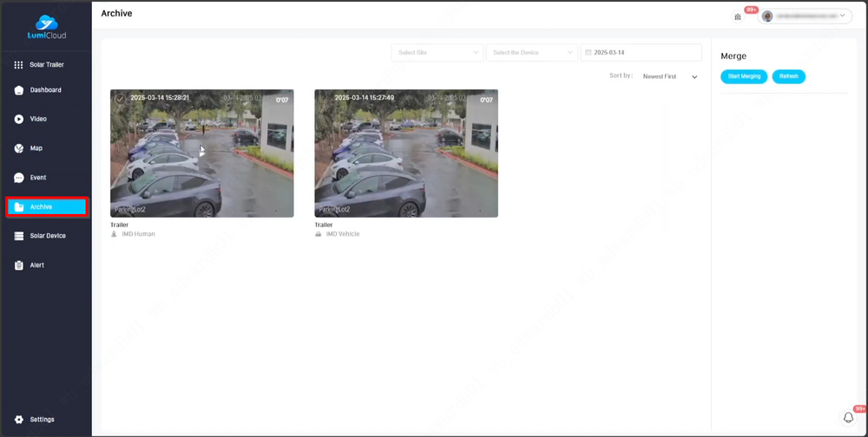Click the 2025-03-14 date input field
This screenshot has width=868, height=437.
[x=641, y=53]
